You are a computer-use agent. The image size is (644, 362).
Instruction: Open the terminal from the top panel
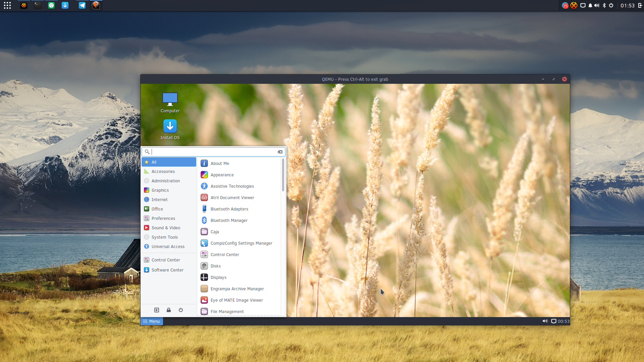point(38,5)
